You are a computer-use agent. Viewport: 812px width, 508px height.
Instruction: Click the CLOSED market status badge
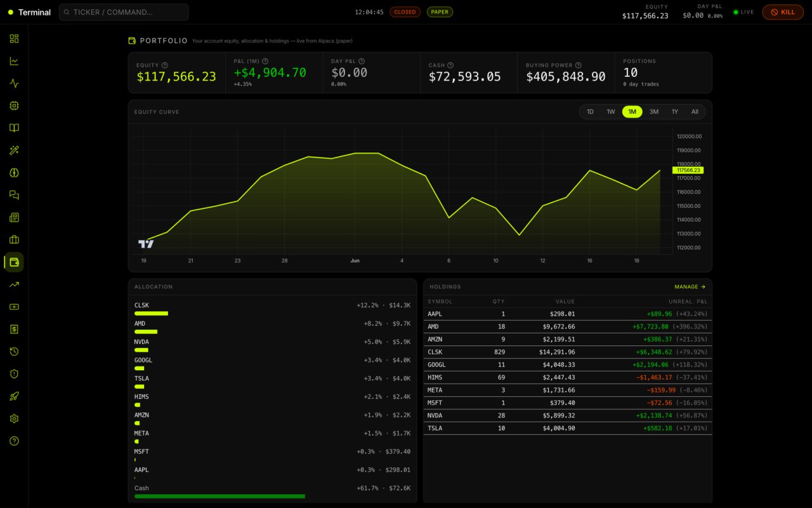pyautogui.click(x=405, y=12)
